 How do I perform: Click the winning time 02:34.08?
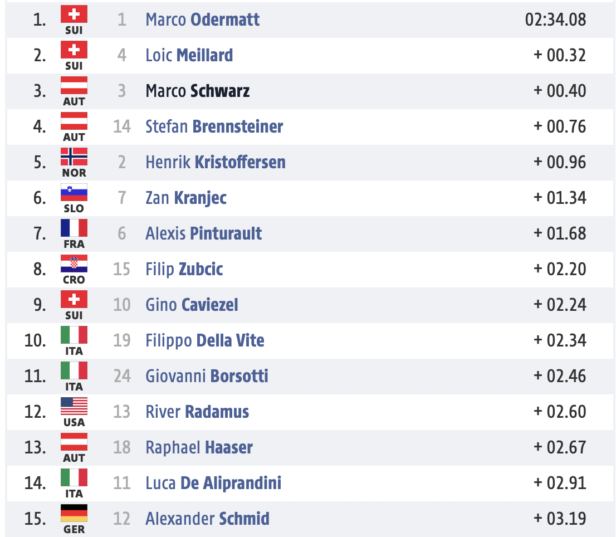tap(556, 20)
